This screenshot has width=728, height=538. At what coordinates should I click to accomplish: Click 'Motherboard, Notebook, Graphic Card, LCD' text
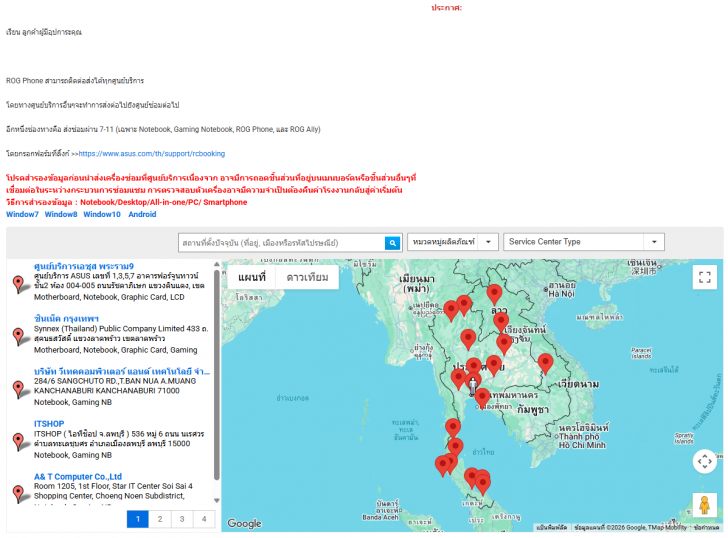pyautogui.click(x=109, y=297)
